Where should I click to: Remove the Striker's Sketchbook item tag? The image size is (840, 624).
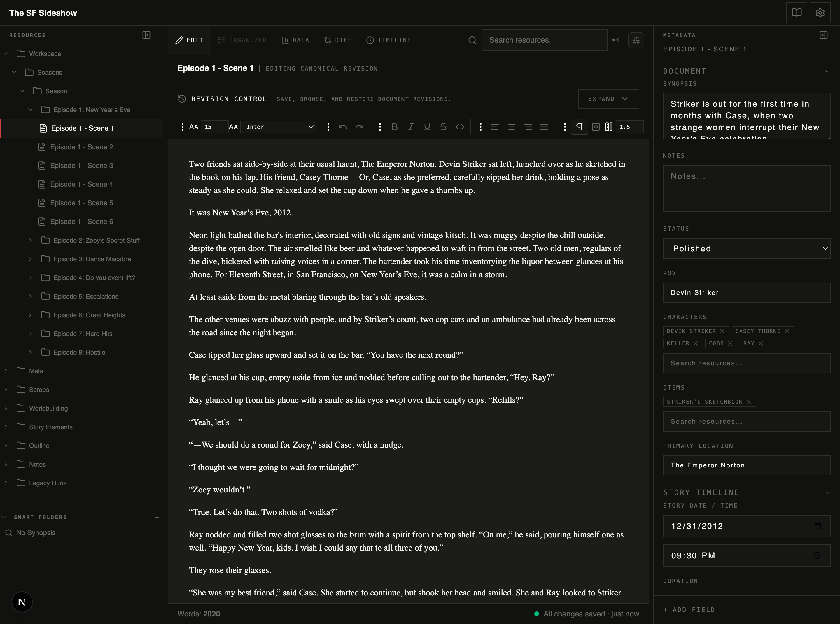748,402
